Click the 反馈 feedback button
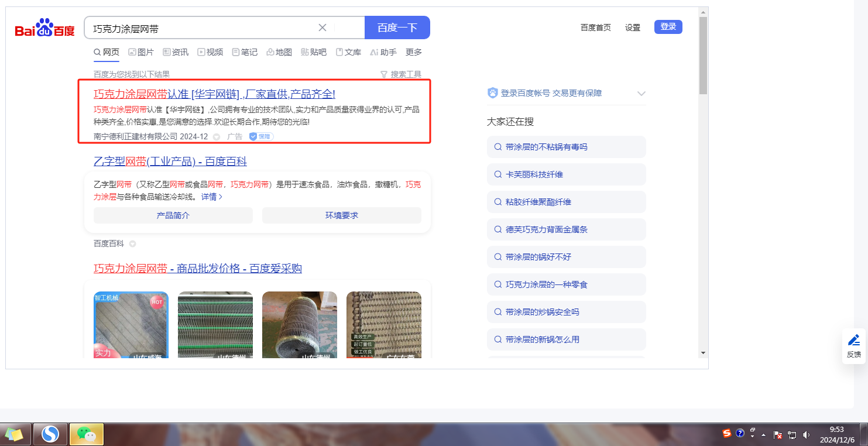 point(854,346)
